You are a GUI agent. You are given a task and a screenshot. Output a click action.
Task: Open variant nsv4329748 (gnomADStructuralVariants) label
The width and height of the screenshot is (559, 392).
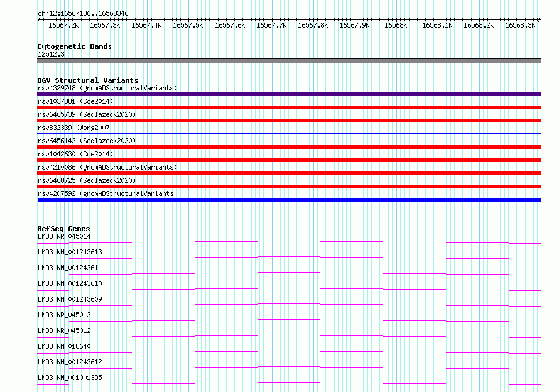tap(107, 88)
